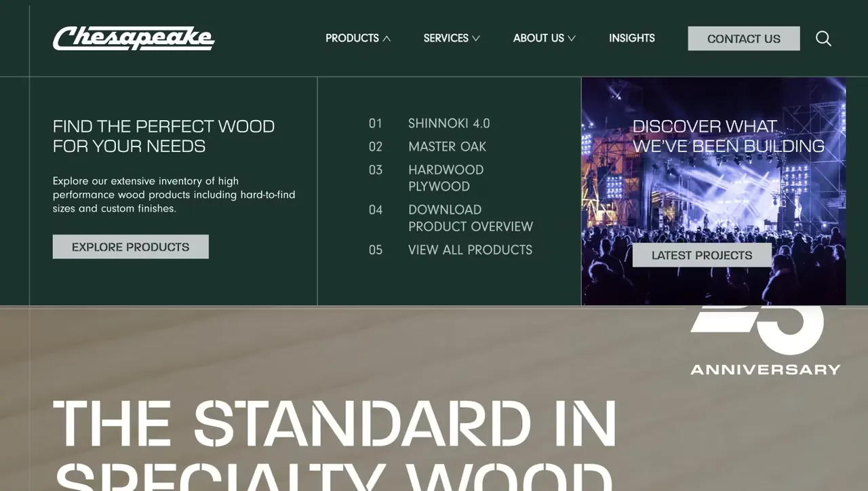Click the "Discover what we've been building" text

click(x=728, y=136)
